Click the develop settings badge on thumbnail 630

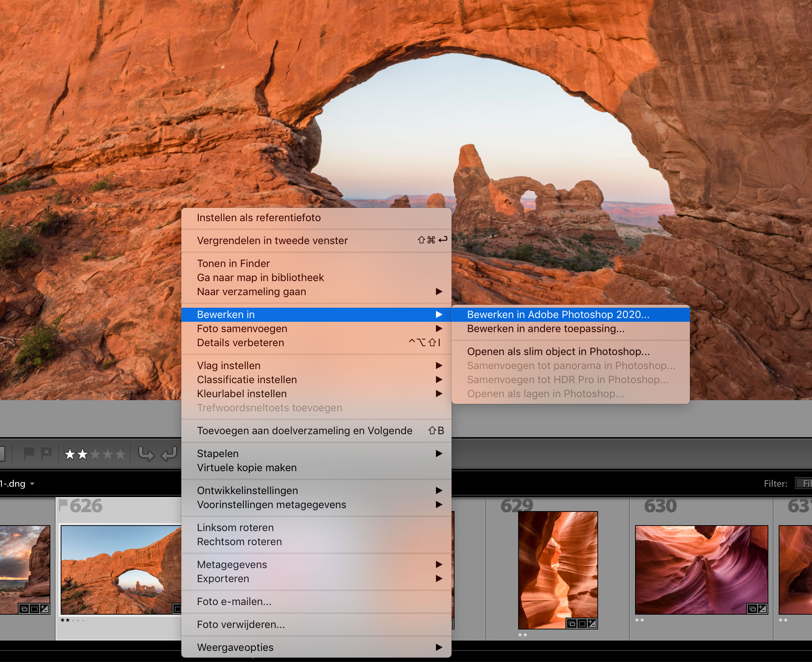pyautogui.click(x=763, y=609)
